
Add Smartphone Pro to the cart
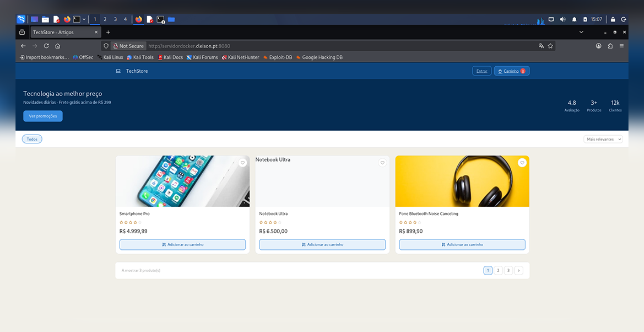coord(182,244)
